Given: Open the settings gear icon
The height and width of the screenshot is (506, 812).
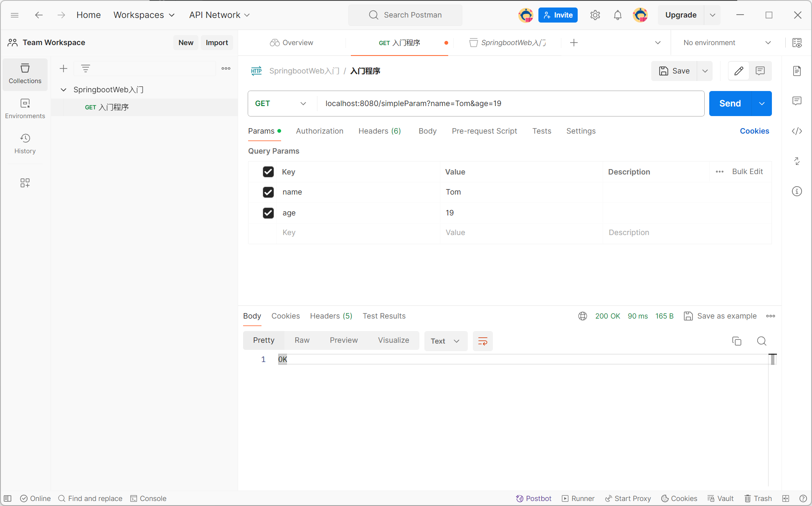Looking at the screenshot, I should point(595,15).
